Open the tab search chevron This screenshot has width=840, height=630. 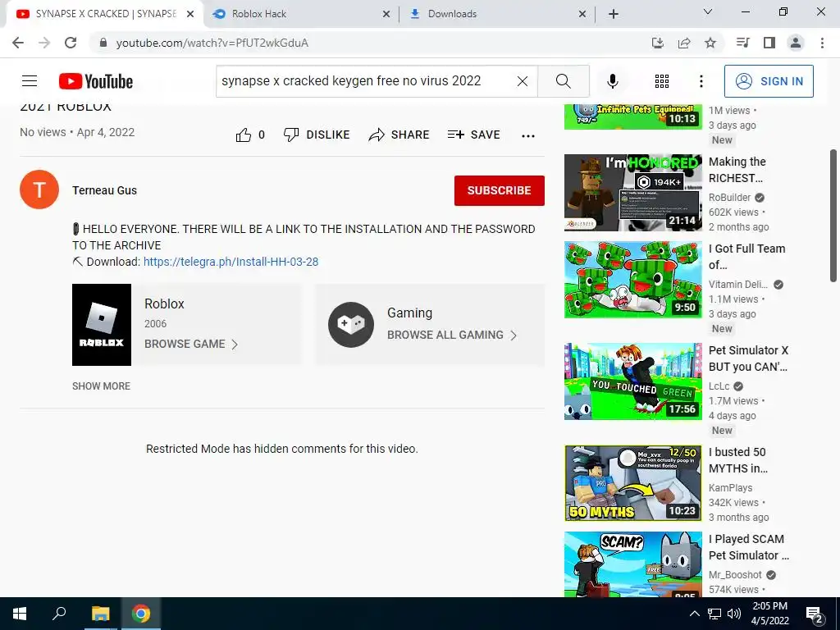point(708,11)
